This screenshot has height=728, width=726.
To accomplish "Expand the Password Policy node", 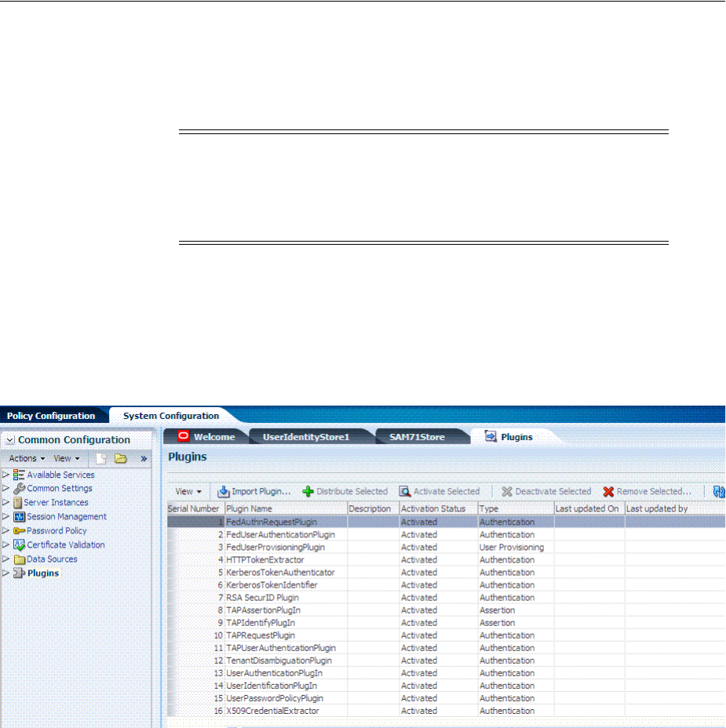I will click(x=6, y=530).
